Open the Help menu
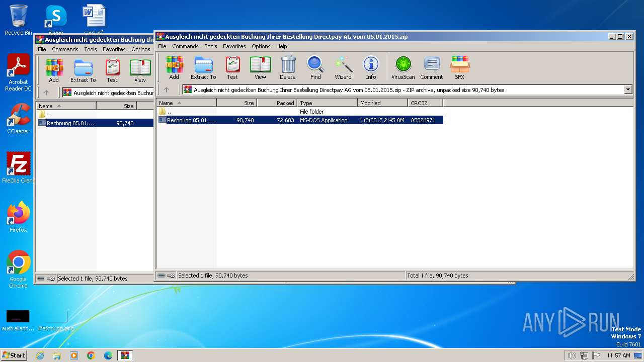Image resolution: width=644 pixels, height=362 pixels. 282,46
